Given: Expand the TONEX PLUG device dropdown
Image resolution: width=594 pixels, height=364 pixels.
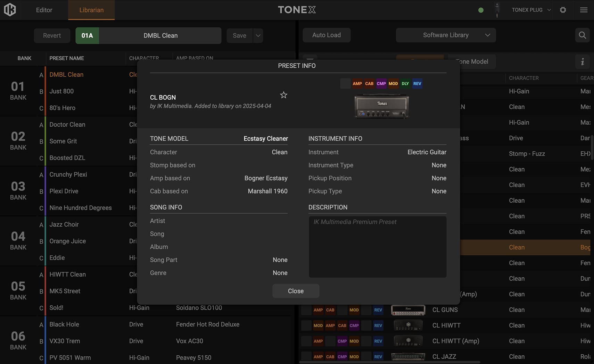Looking at the screenshot, I should (x=531, y=10).
